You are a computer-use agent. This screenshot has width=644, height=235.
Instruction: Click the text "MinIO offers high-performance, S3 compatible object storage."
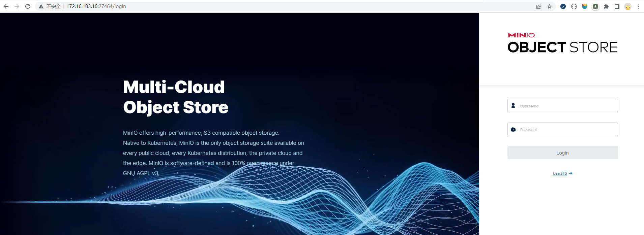click(201, 133)
